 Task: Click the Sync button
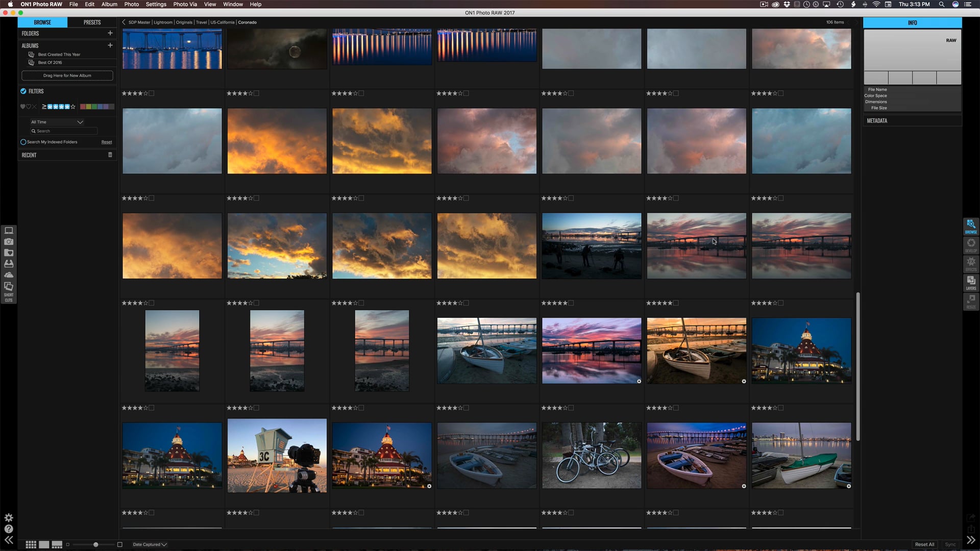tap(950, 544)
